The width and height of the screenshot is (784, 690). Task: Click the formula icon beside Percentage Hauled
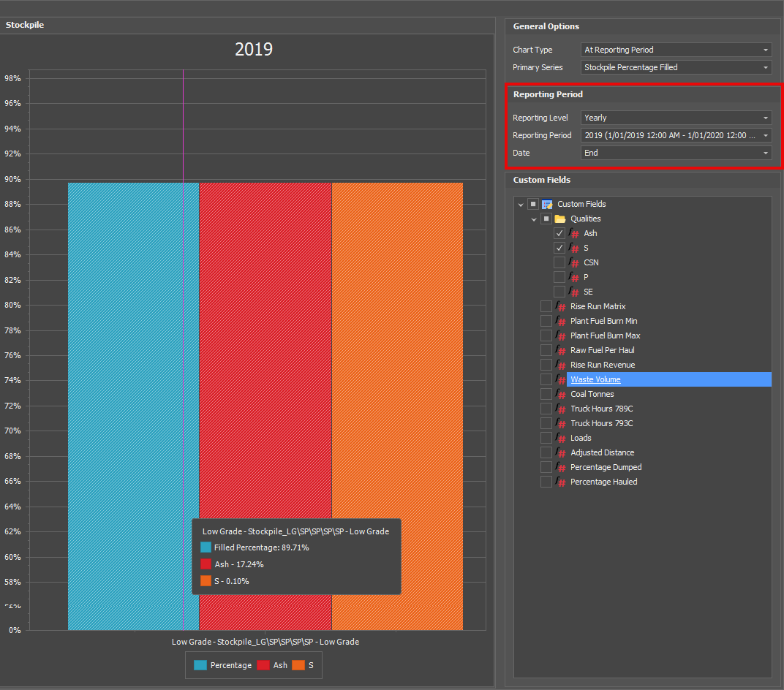pyautogui.click(x=561, y=482)
